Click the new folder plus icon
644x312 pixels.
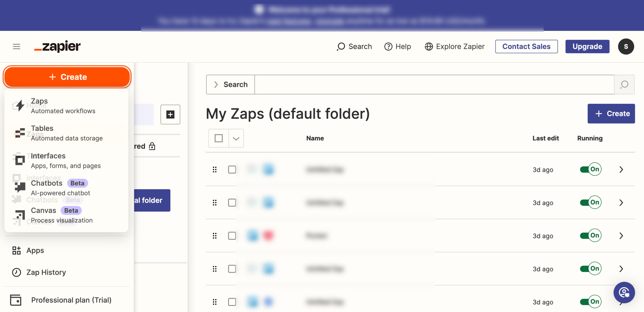coord(170,114)
